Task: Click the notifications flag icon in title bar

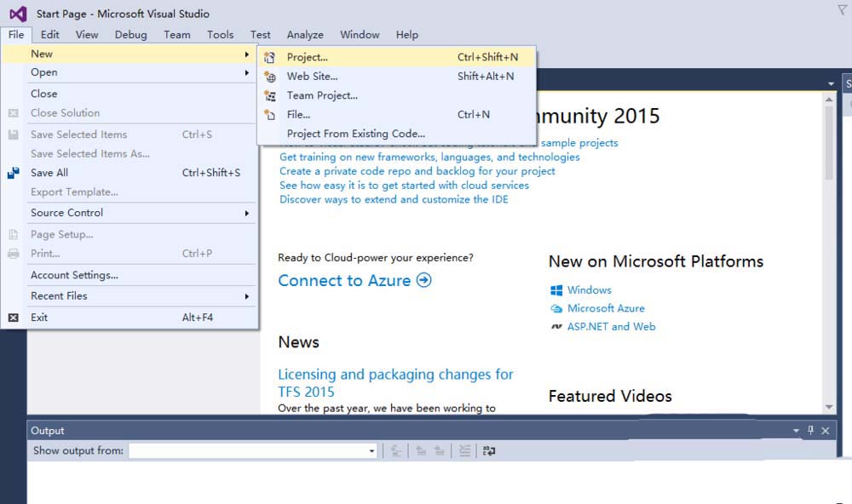Action: coord(842,10)
